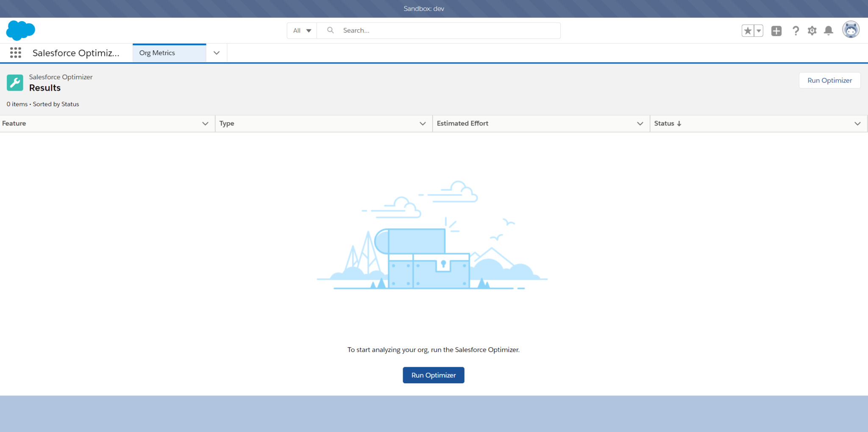Switch to the Org Metrics tab
Viewport: 868px width, 432px height.
(x=157, y=53)
